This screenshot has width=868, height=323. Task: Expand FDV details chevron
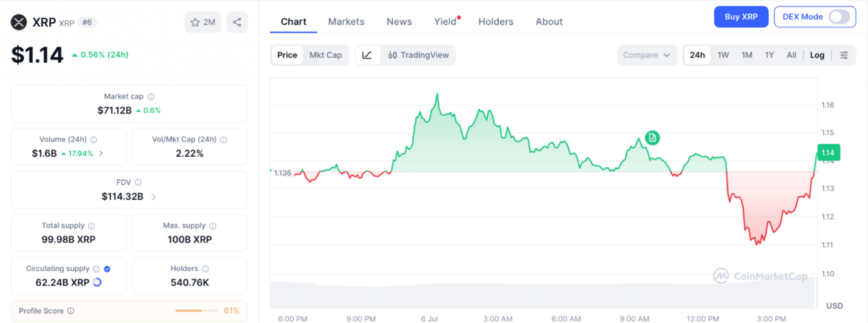point(153,197)
